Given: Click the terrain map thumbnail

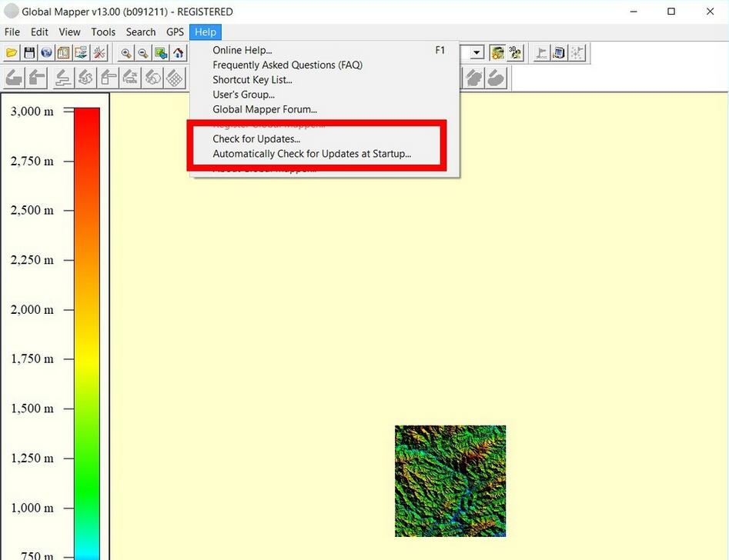Looking at the screenshot, I should point(450,480).
